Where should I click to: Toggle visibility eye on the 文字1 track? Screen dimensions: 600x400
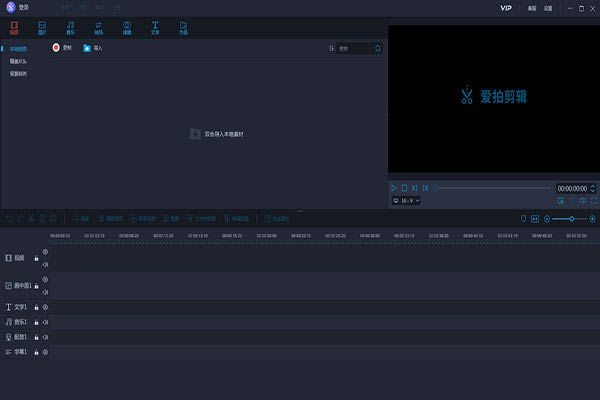45,307
